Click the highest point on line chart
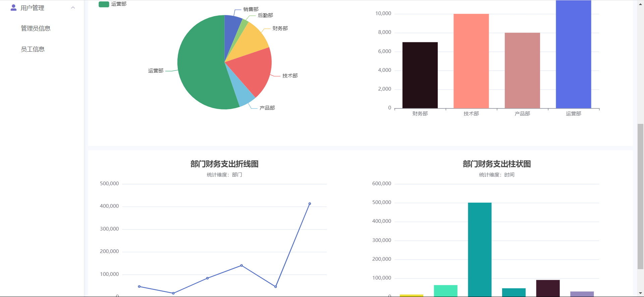 pyautogui.click(x=310, y=204)
